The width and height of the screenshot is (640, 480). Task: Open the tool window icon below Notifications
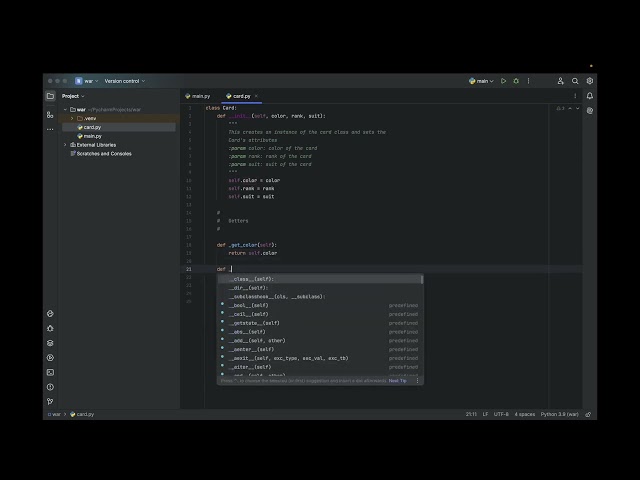pyautogui.click(x=590, y=111)
